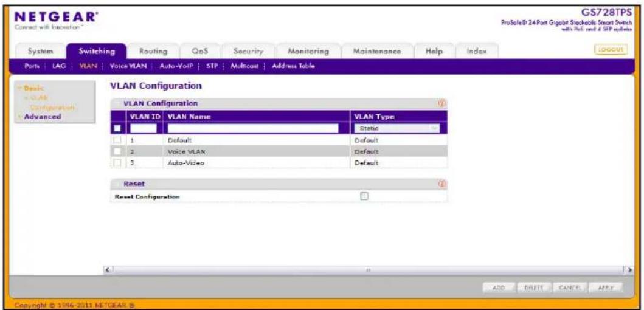Click the LOGOUT button
The height and width of the screenshot is (310, 644).
(x=609, y=50)
